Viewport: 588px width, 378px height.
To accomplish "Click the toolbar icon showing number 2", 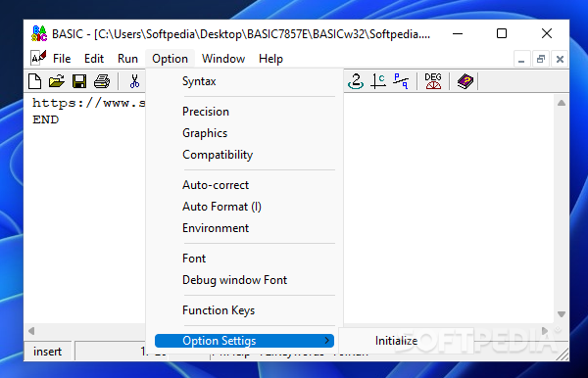I will click(x=356, y=81).
